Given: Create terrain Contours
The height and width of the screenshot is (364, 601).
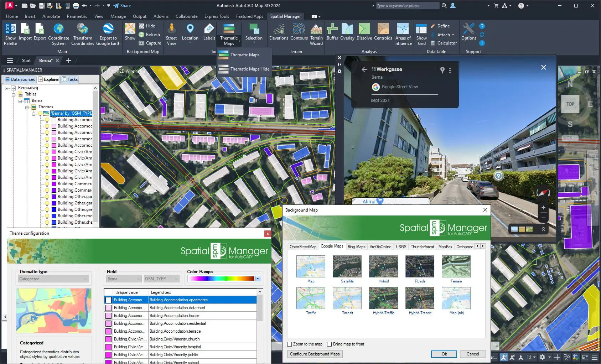Looking at the screenshot, I should [x=299, y=32].
